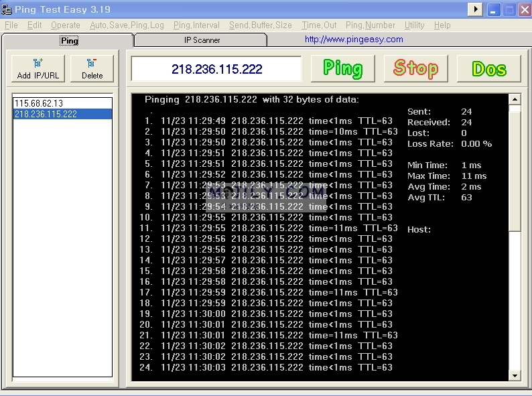This screenshot has height=396, width=532.
Task: Click the Delete button
Action: 92,68
